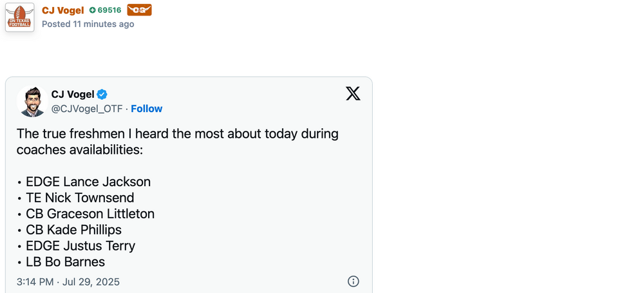The width and height of the screenshot is (644, 293).
Task: Open CJ Vogel's forum profile name
Action: click(x=62, y=10)
